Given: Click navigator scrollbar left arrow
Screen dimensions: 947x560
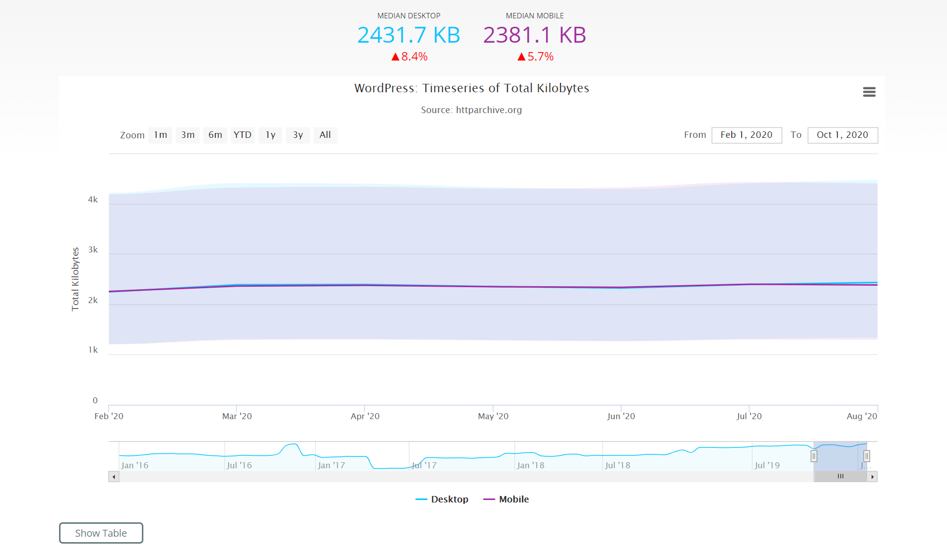Looking at the screenshot, I should point(114,477).
